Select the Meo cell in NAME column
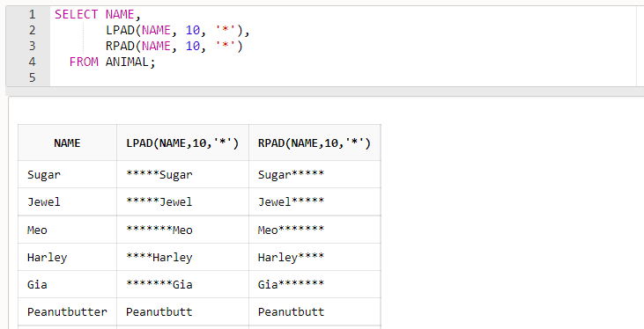 pos(67,230)
